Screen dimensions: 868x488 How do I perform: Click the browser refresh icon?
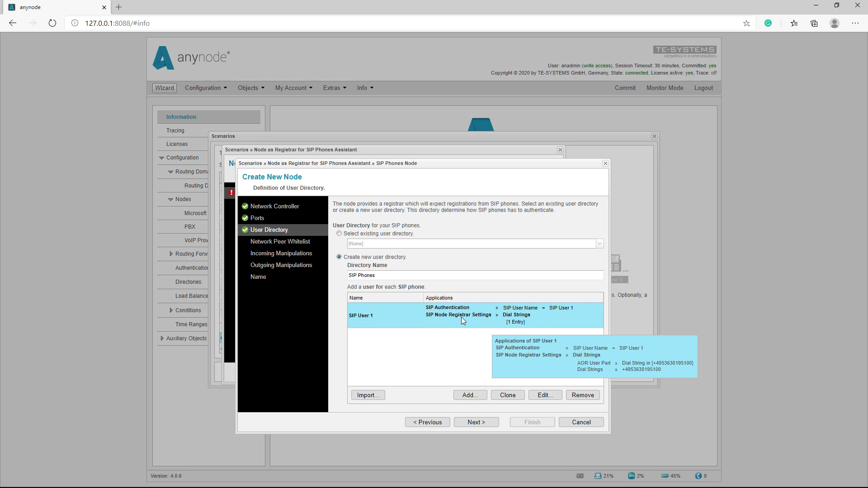[x=52, y=23]
